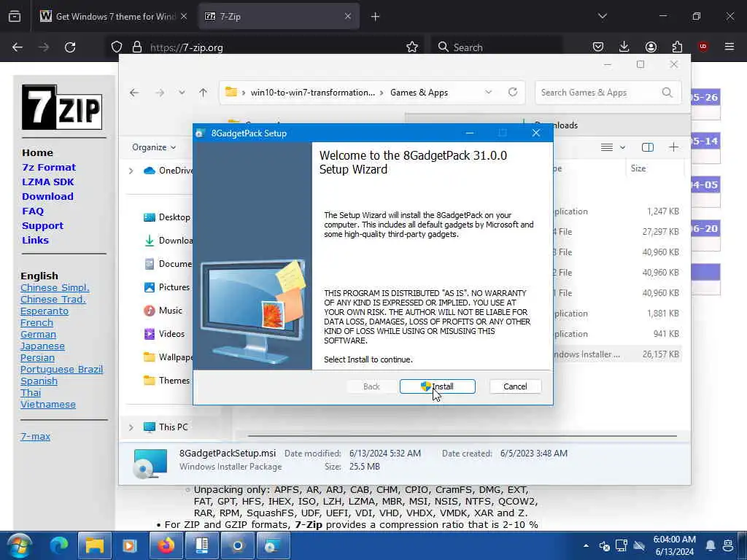Refresh the Explorer folder view
The height and width of the screenshot is (560, 747).
513,93
